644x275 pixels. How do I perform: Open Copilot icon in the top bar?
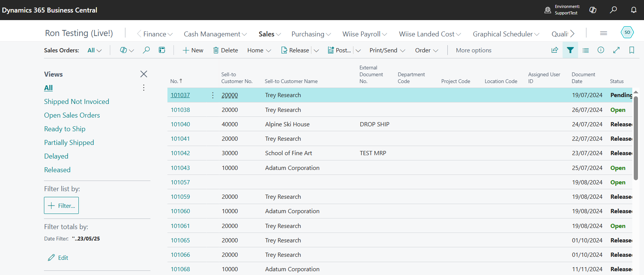593,10
